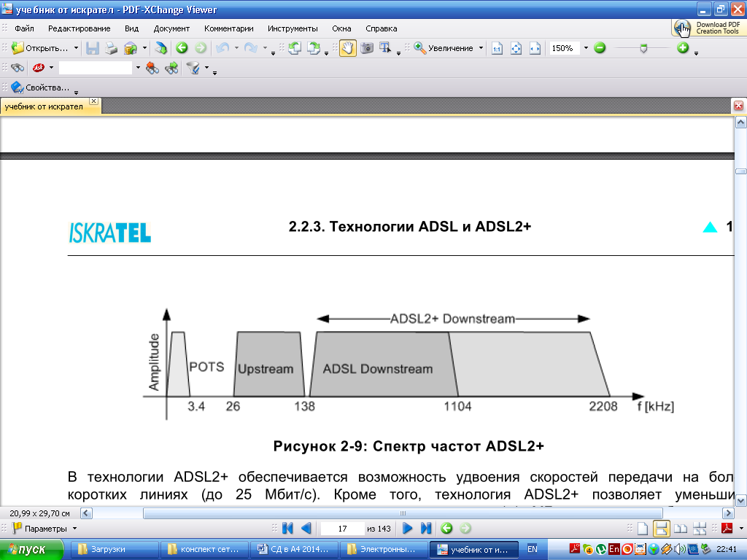Go to the next page arrow
This screenshot has width=747, height=560.
408,528
